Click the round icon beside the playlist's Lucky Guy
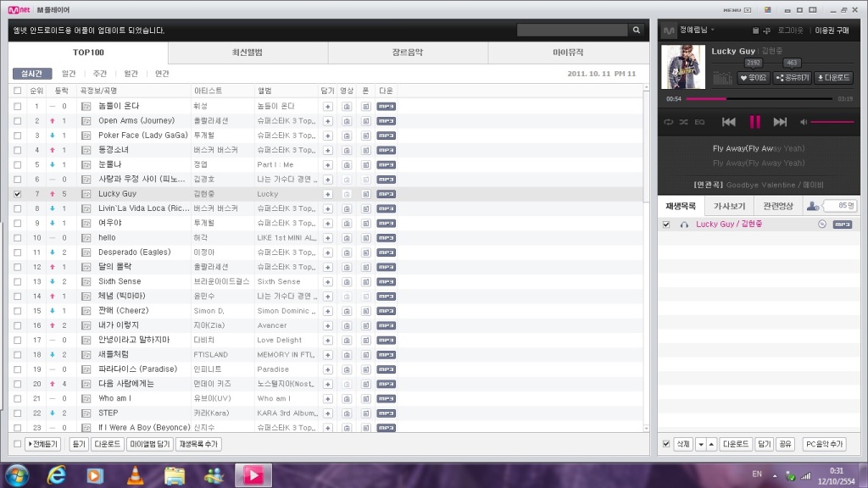This screenshot has height=488, width=868. click(822, 224)
